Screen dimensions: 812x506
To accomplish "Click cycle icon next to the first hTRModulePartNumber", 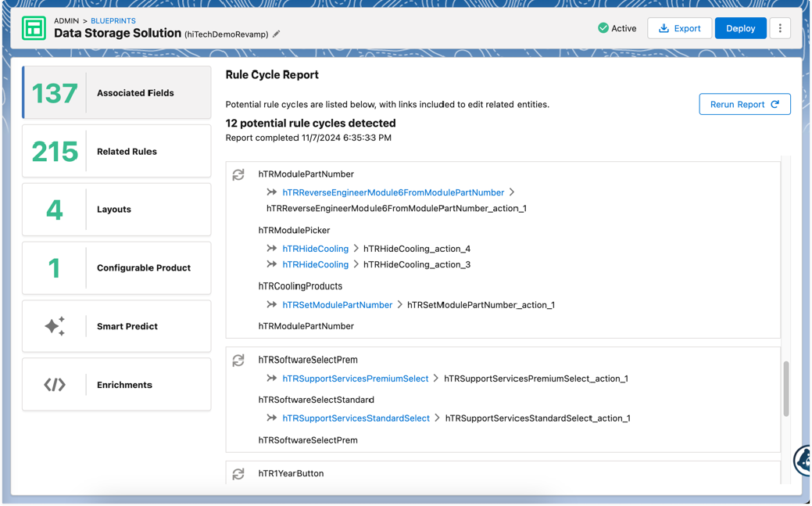I will pos(238,174).
